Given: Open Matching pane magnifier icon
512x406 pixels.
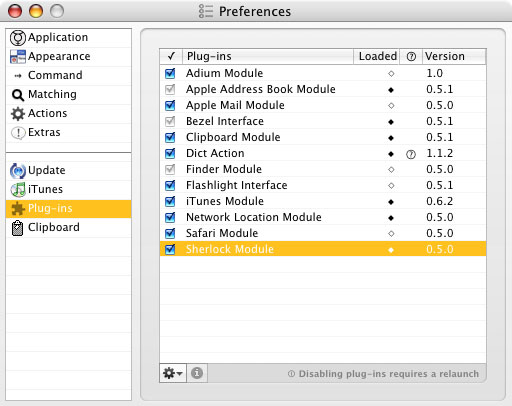Looking at the screenshot, I should 18,95.
